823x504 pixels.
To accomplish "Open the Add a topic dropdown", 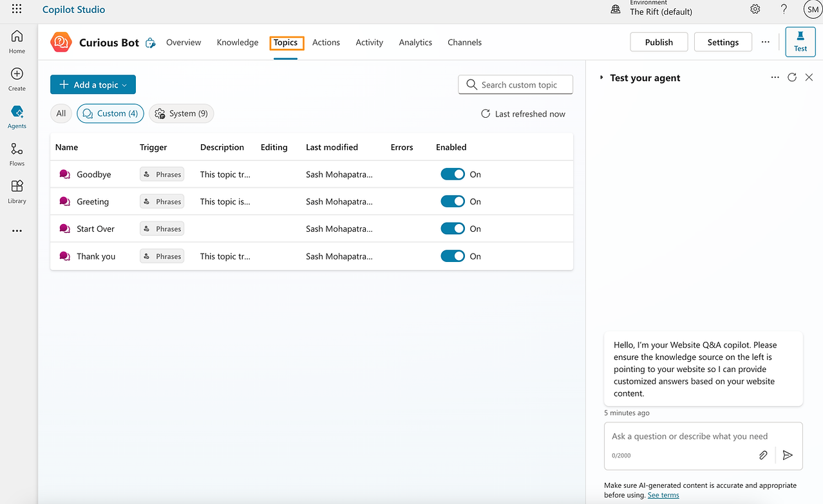I will click(x=93, y=84).
